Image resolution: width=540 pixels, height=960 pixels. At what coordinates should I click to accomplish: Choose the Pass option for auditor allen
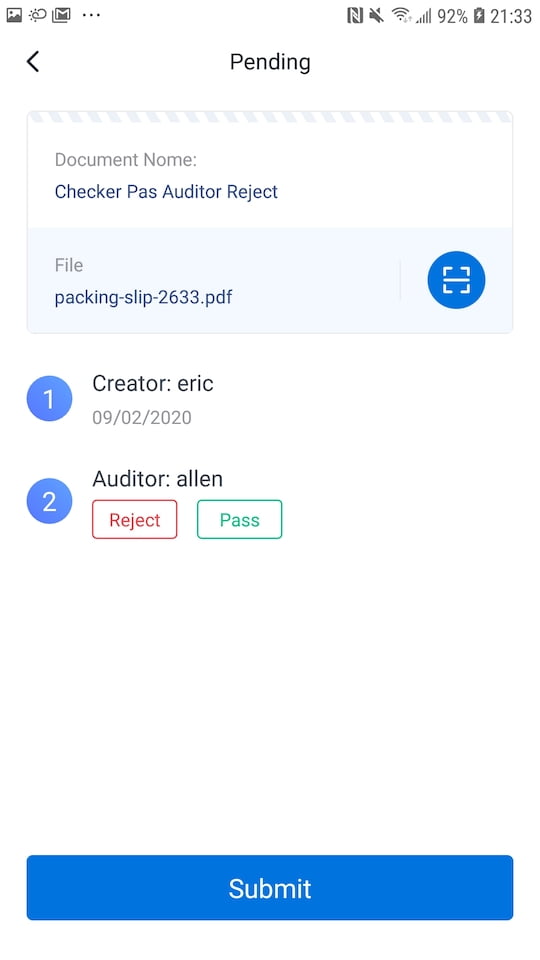[x=239, y=520]
